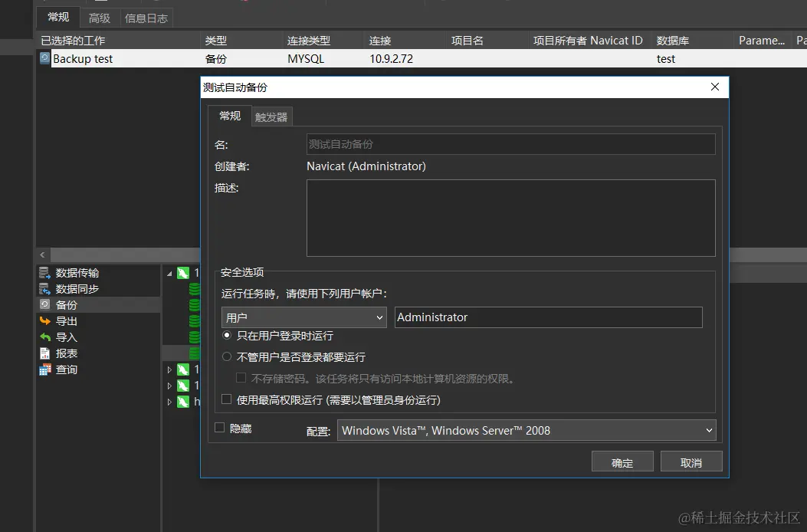Click the MYSQL connection type cell
807x532 pixels.
coord(306,59)
